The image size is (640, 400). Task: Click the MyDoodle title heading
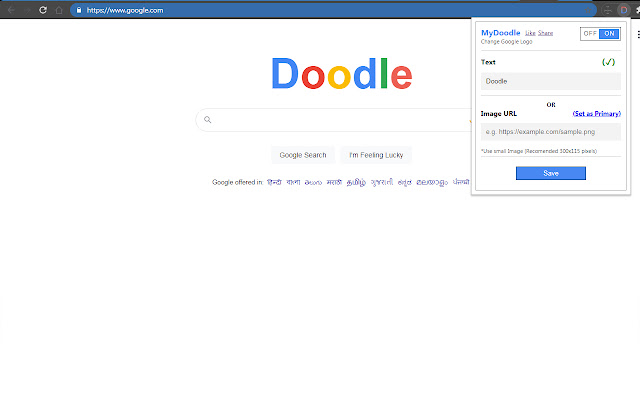point(500,33)
